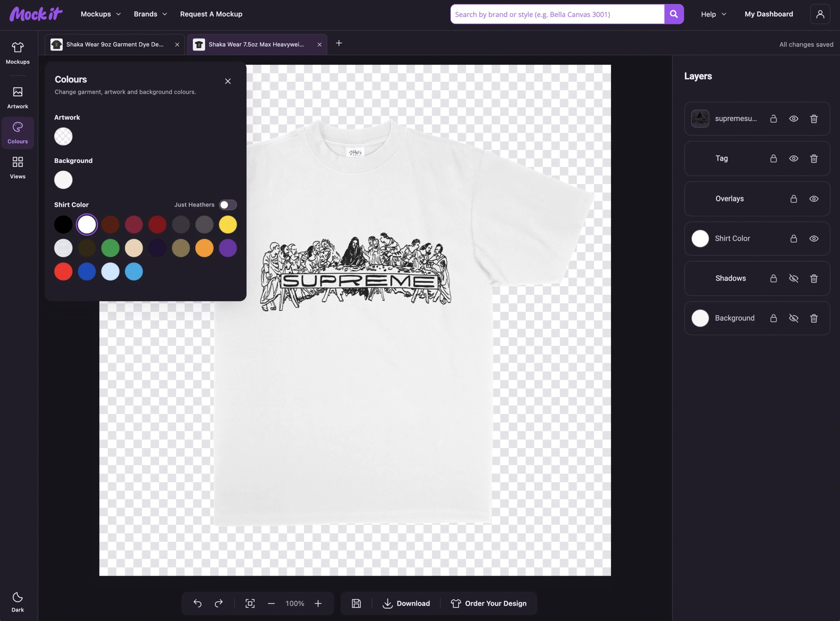
Task: Hide the Tag layer
Action: [794, 159]
